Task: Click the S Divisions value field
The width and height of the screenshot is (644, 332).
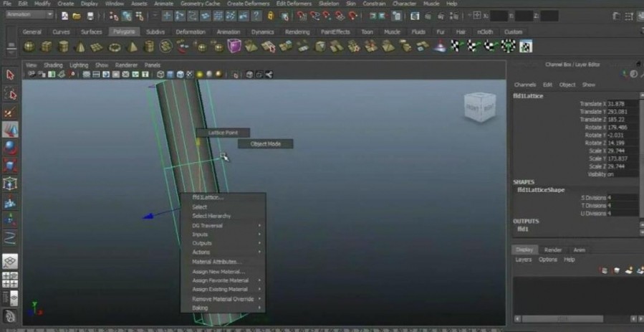Action: tap(623, 198)
